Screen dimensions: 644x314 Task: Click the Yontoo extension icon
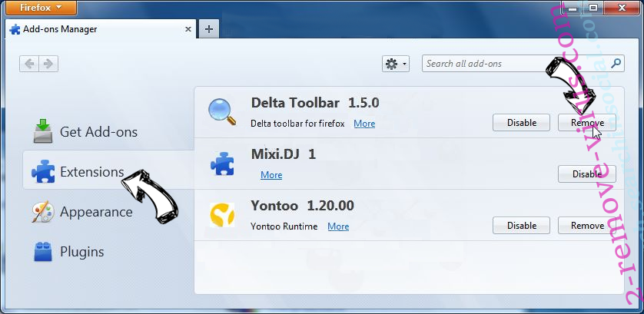[x=222, y=216]
